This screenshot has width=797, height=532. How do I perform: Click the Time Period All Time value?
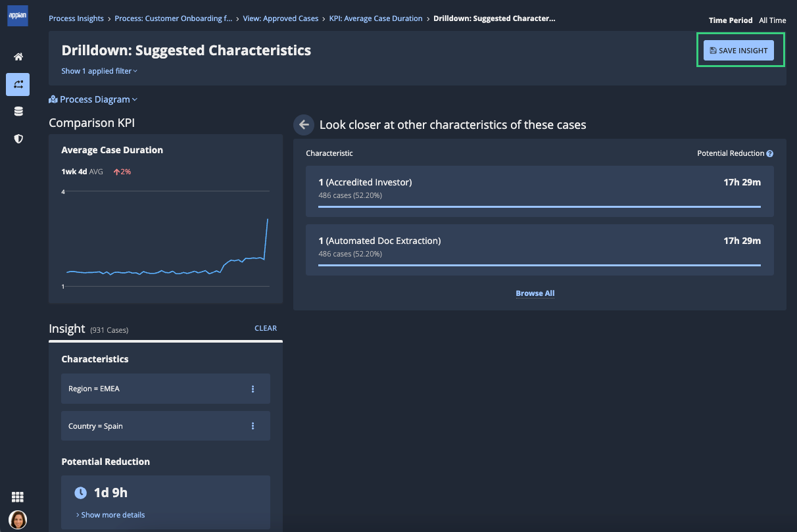(x=773, y=20)
